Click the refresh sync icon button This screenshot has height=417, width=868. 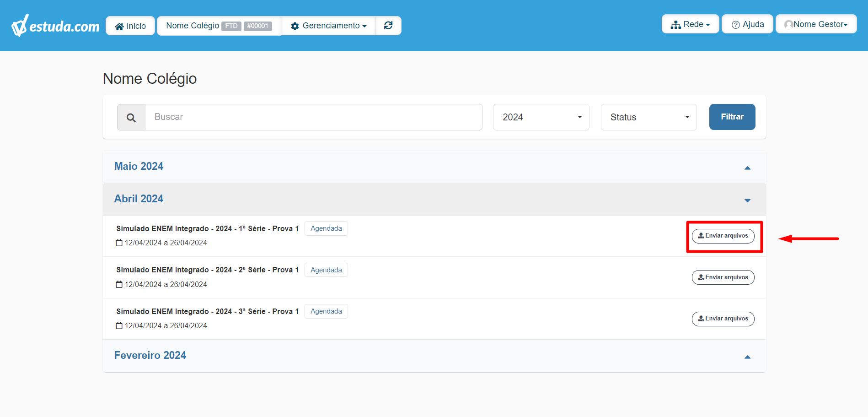tap(388, 26)
